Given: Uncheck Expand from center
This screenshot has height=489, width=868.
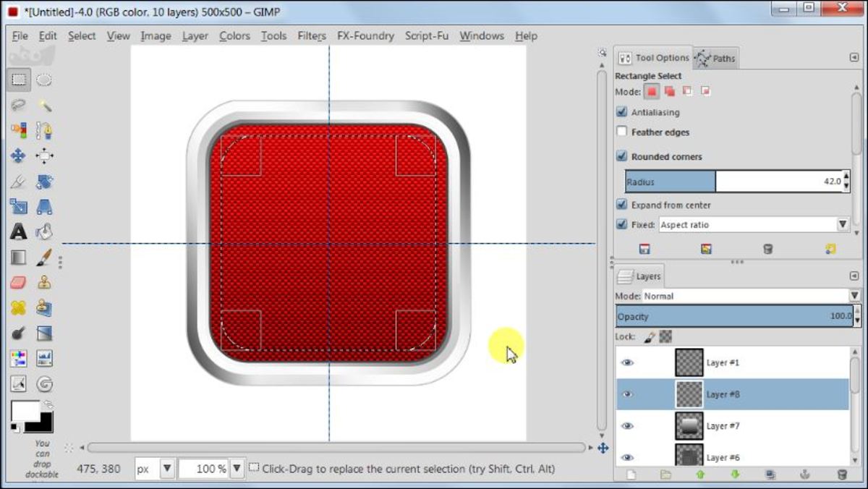Looking at the screenshot, I should [x=622, y=205].
